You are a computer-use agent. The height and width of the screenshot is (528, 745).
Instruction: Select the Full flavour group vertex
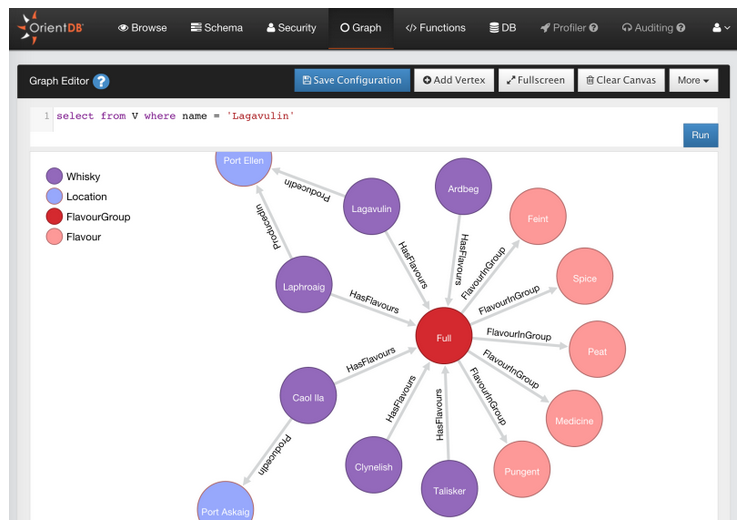444,336
